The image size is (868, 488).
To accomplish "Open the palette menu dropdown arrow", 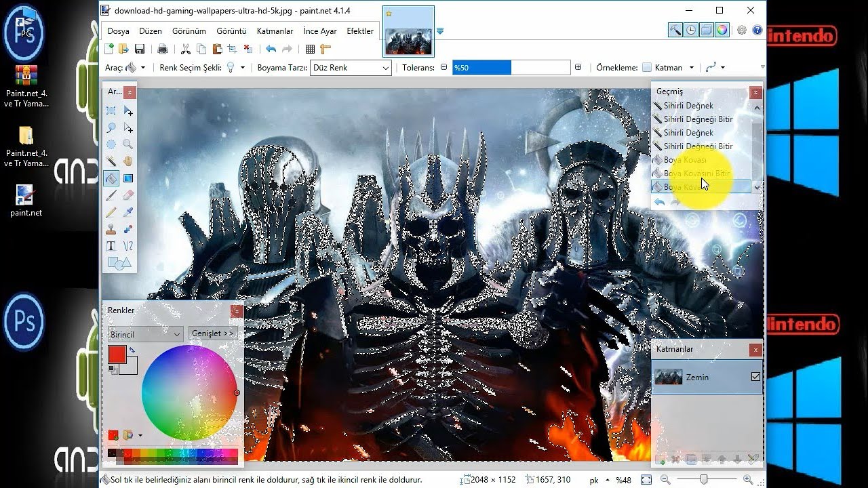I will click(x=140, y=436).
